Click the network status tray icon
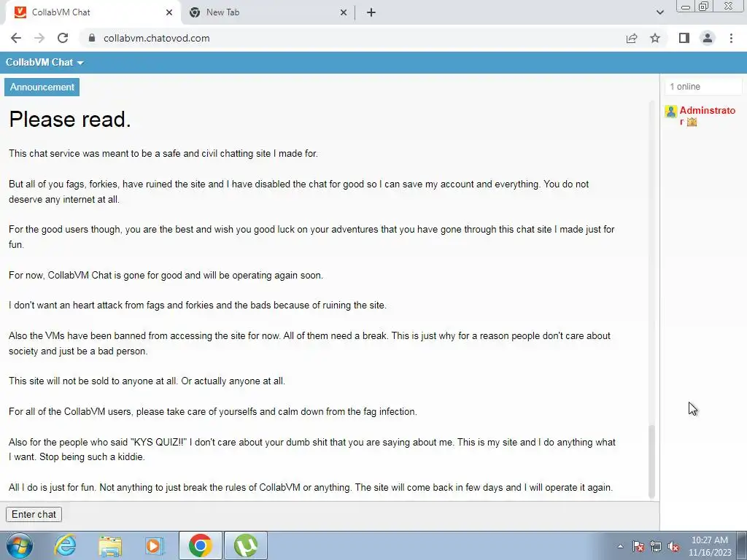 coord(656,546)
